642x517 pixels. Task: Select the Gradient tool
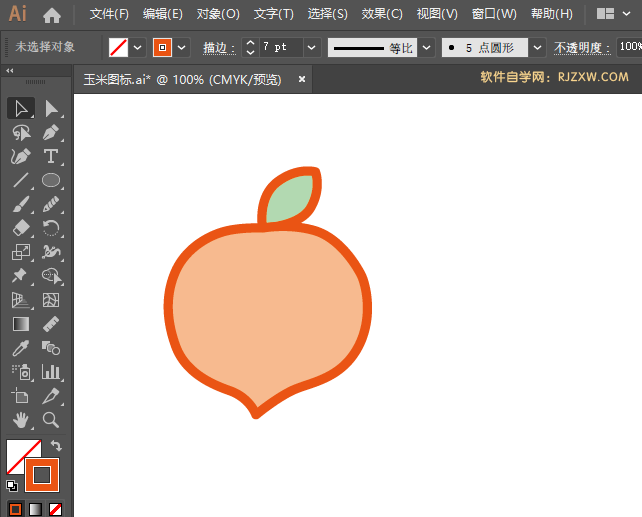20,324
